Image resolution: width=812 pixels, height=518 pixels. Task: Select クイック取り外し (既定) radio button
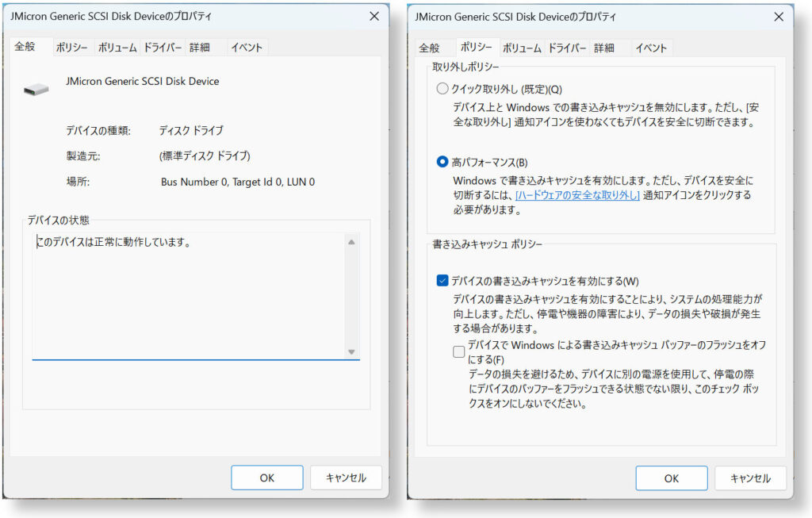[x=442, y=89]
